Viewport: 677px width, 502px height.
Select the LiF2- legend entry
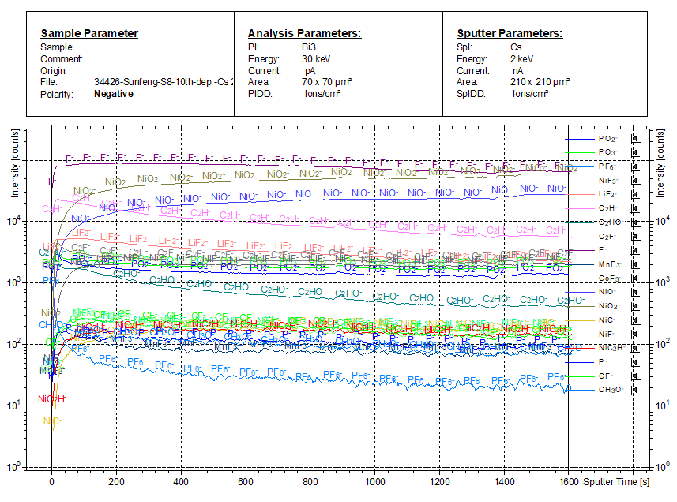click(x=608, y=193)
